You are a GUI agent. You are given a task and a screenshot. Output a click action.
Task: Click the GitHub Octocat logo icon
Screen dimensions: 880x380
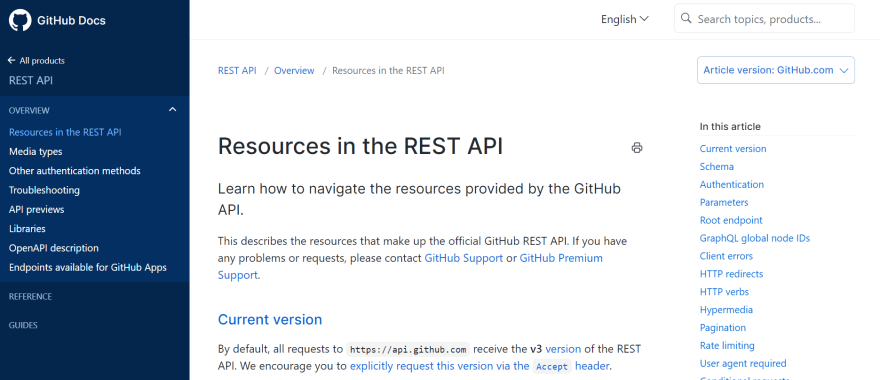(x=20, y=20)
